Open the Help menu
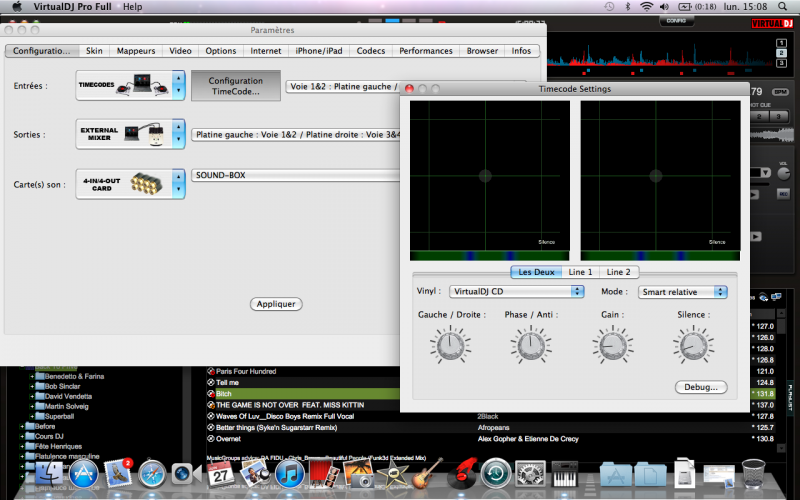This screenshot has height=500, width=800. [132, 7]
